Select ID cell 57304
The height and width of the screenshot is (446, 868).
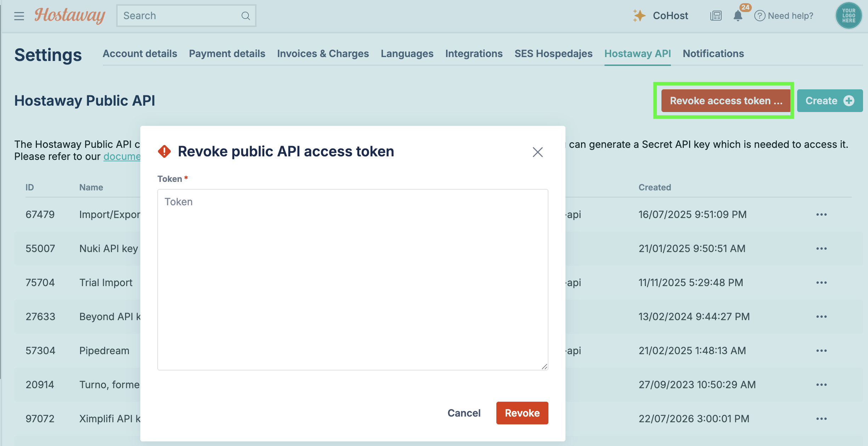click(x=40, y=351)
